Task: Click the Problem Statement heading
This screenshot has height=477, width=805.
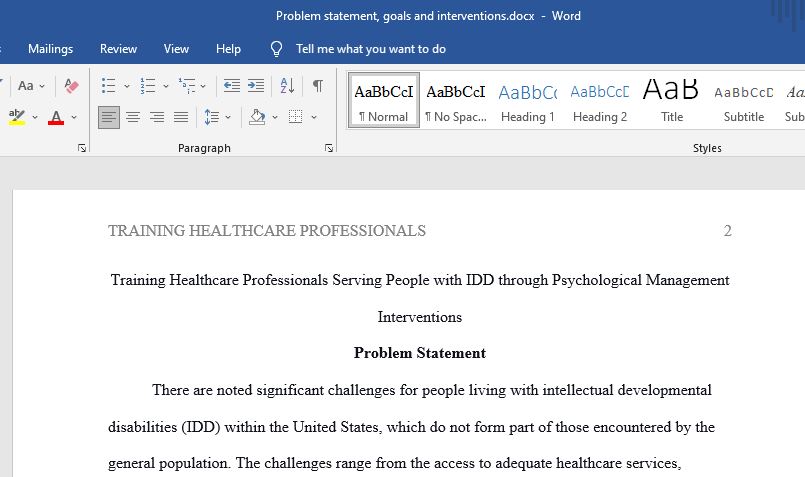Action: click(419, 353)
